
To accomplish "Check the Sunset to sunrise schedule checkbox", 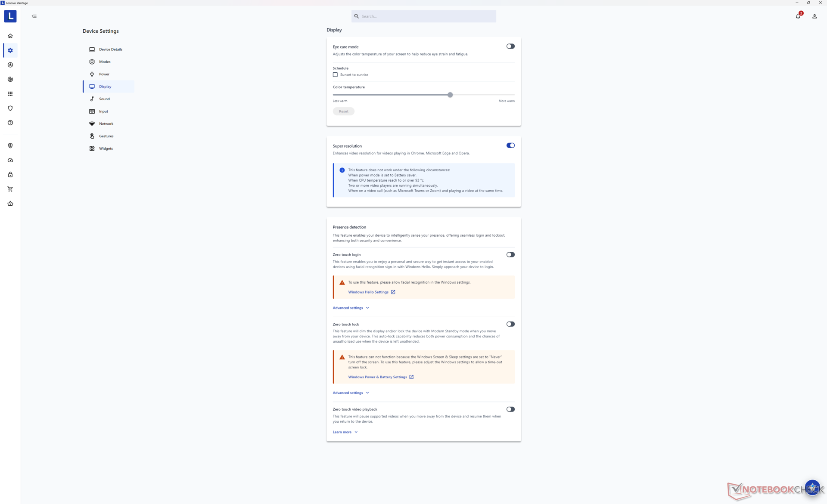I will pyautogui.click(x=335, y=74).
